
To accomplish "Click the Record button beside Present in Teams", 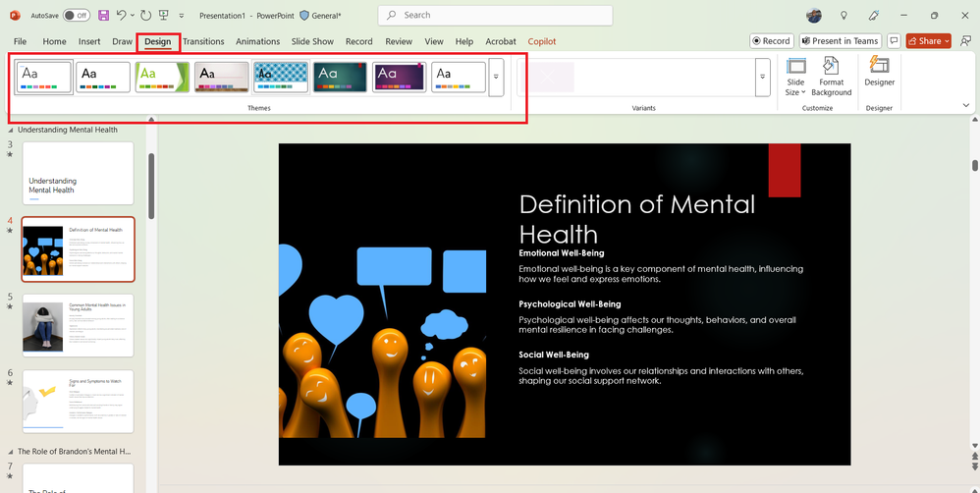I will 772,40.
